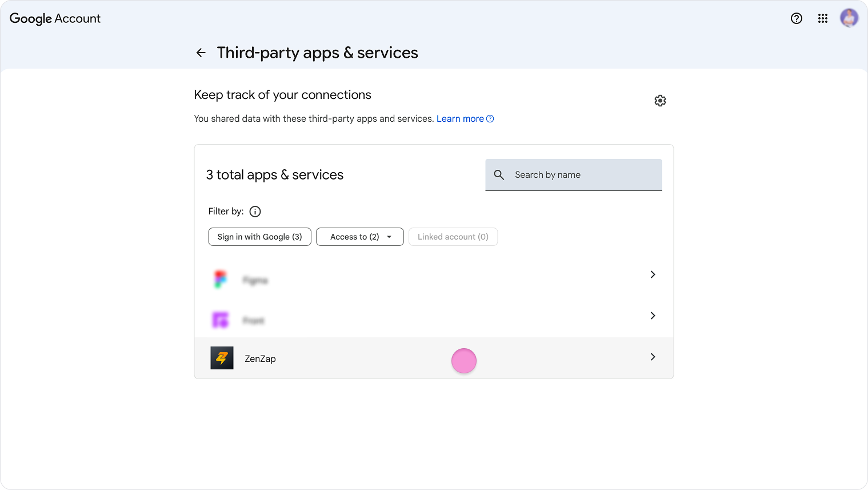
Task: Go back using the left arrow
Action: 201,53
